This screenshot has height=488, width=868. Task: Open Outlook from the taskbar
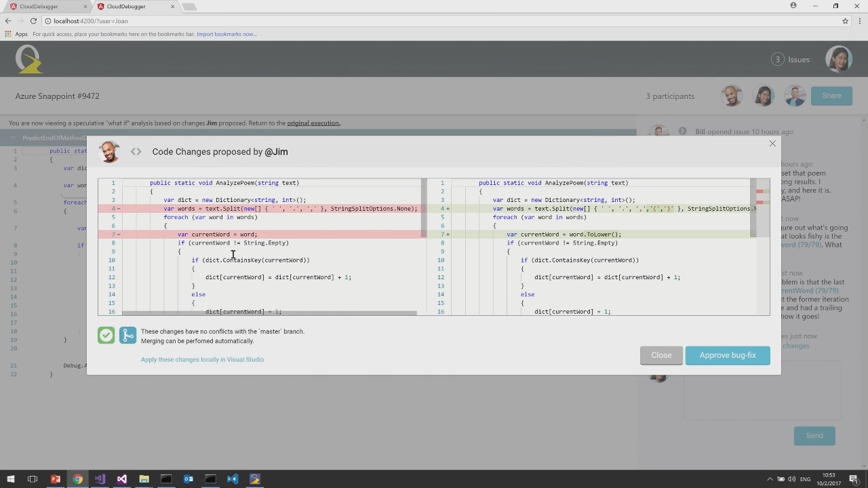[189, 479]
